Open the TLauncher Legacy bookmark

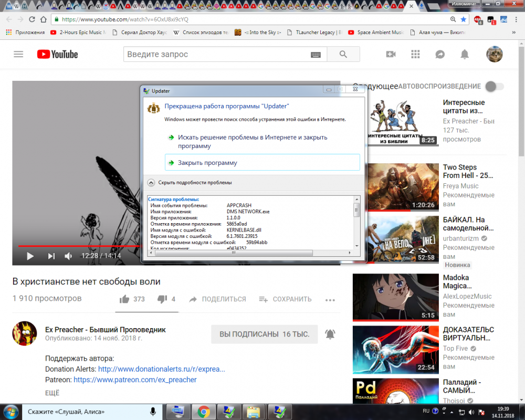coord(314,32)
